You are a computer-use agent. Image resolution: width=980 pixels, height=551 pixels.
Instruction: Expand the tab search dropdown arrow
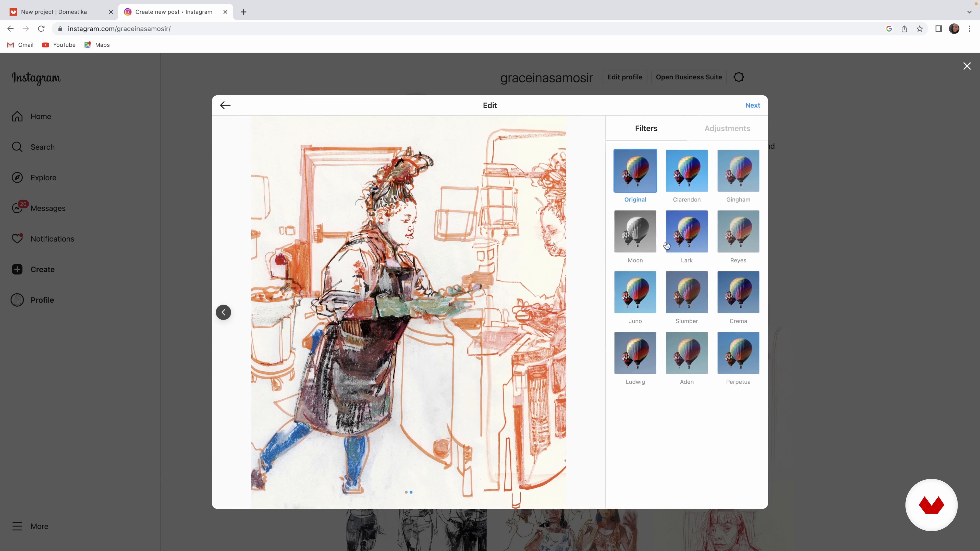tap(969, 12)
